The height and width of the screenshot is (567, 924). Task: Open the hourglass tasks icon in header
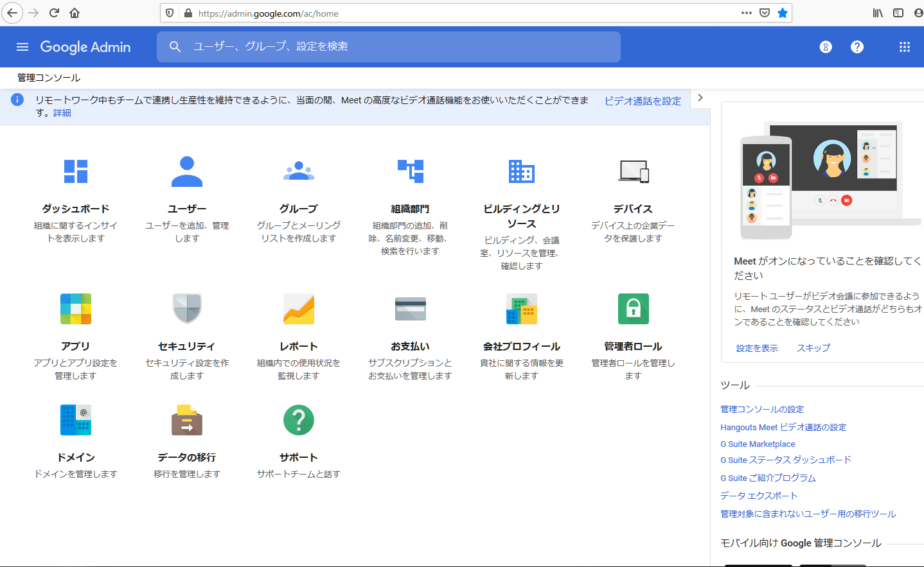tap(826, 47)
